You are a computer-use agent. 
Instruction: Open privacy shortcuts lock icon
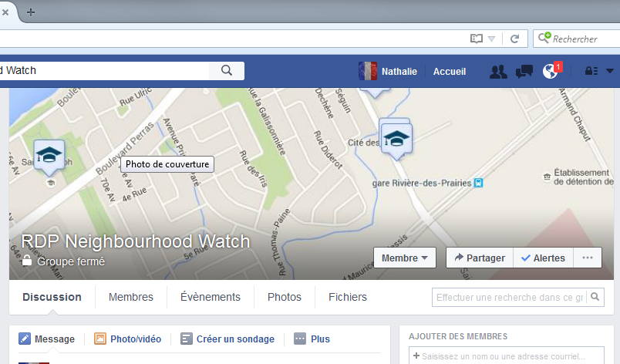coord(591,71)
